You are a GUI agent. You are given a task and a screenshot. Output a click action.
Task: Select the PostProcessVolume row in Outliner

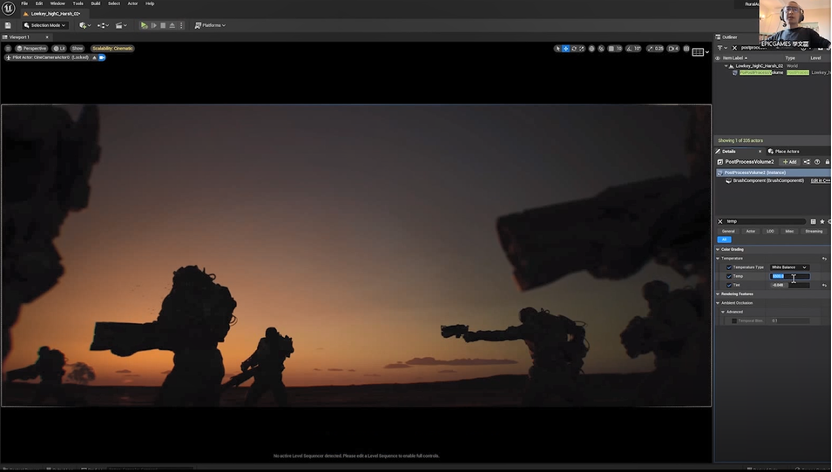tap(772, 73)
